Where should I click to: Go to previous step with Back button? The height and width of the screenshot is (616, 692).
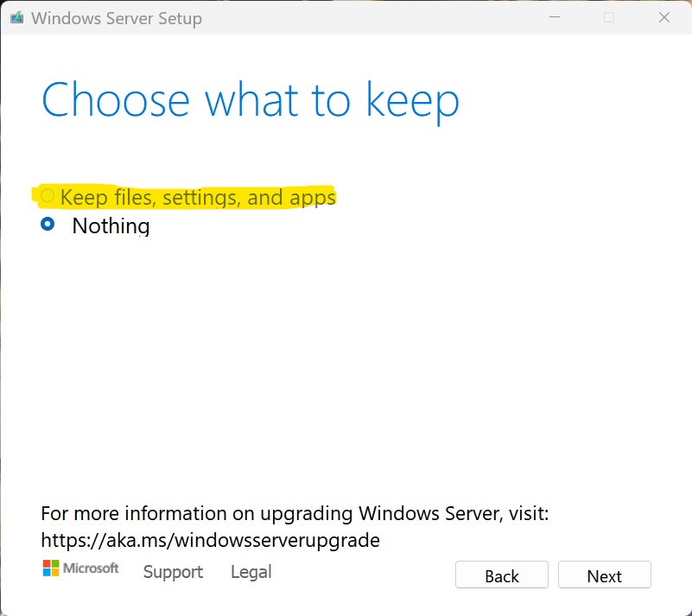tap(502, 575)
